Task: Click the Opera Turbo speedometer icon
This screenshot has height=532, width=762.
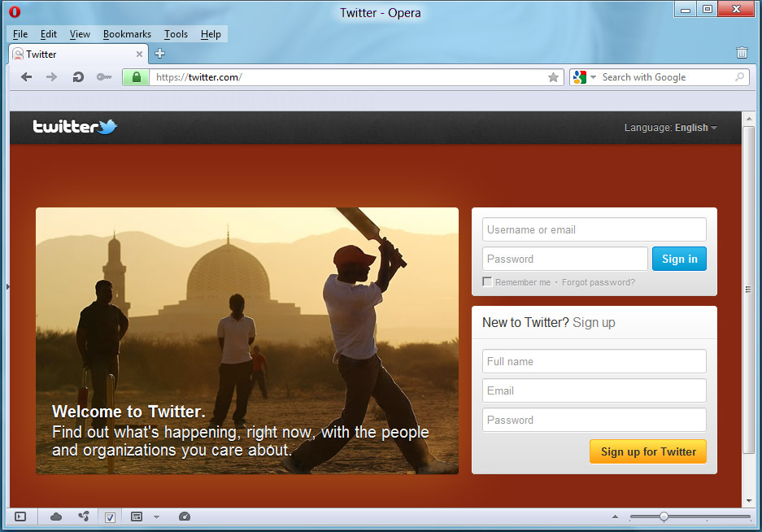Action: coord(184,517)
